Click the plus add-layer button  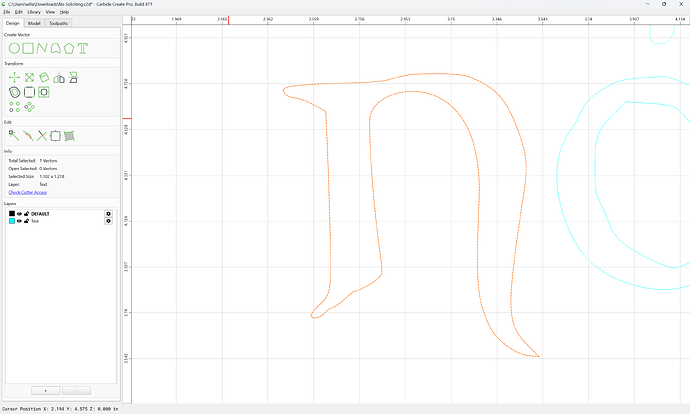tap(46, 391)
